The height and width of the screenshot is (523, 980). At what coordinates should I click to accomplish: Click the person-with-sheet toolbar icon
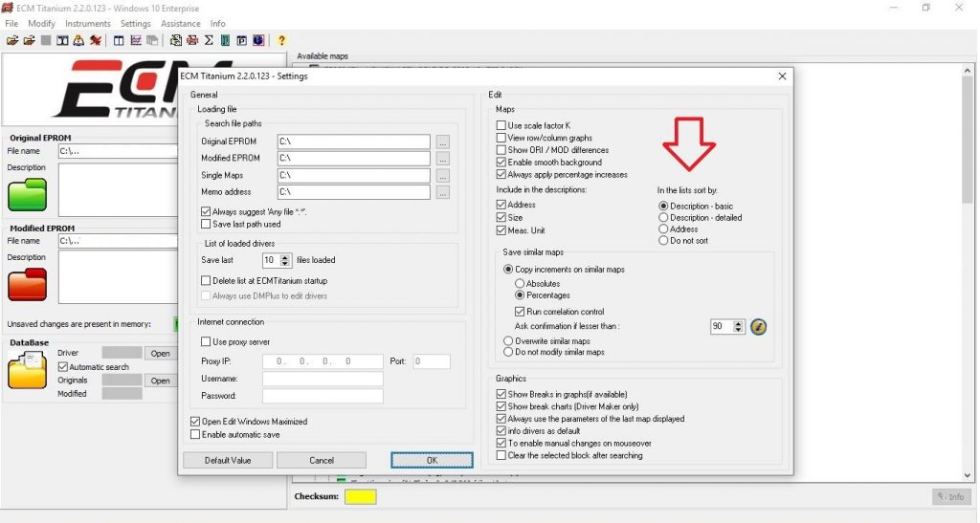click(78, 40)
